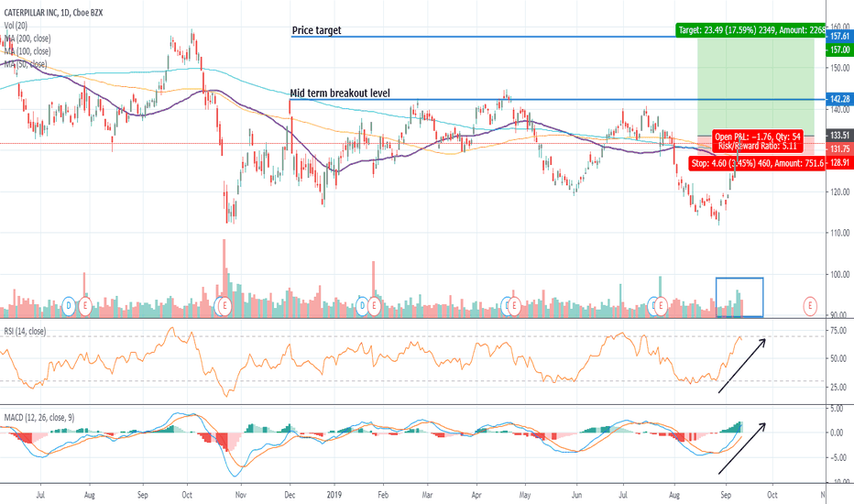
Task: Click the RSI 25.00 axis label
Action: pyautogui.click(x=839, y=388)
